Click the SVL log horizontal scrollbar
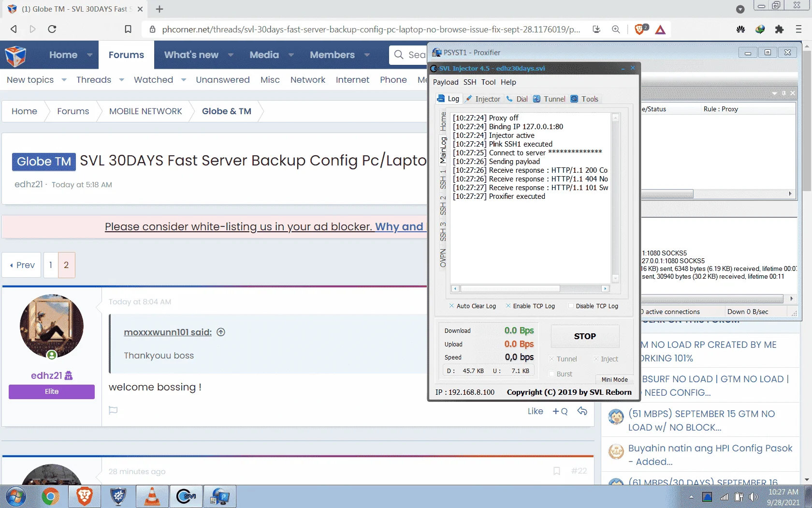Image resolution: width=812 pixels, height=508 pixels. click(x=529, y=289)
